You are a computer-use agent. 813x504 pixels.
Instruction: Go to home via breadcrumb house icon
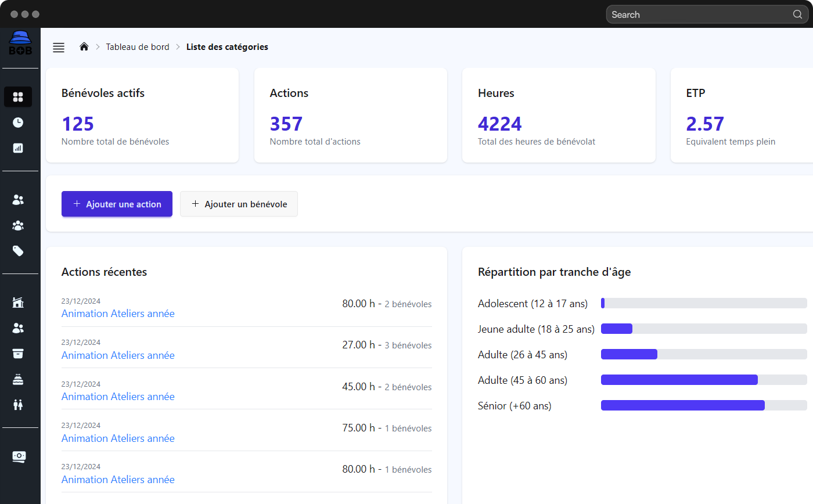click(x=84, y=47)
